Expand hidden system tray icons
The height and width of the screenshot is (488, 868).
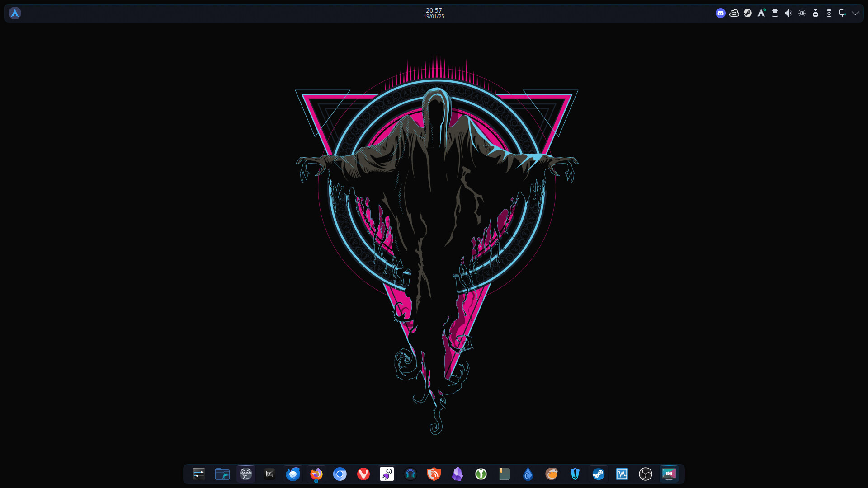855,13
